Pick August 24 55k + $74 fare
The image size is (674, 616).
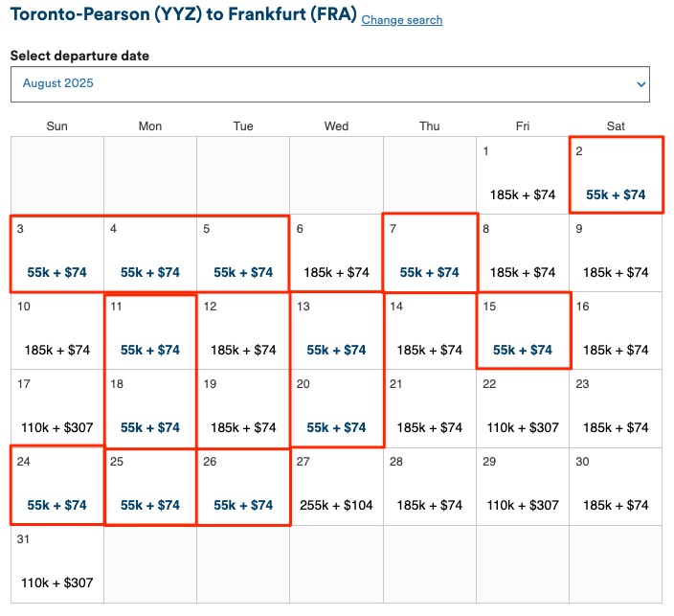coord(56,505)
